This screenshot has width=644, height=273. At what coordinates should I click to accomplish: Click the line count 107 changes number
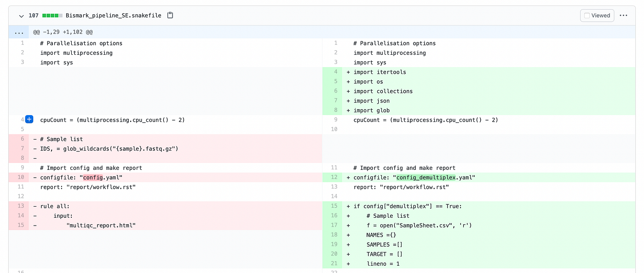point(34,15)
